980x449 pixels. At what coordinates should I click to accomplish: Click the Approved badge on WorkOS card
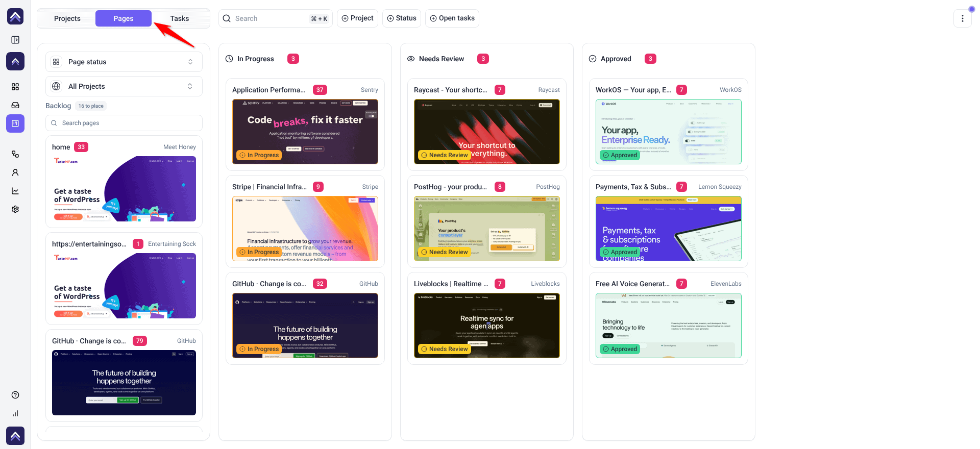point(620,155)
